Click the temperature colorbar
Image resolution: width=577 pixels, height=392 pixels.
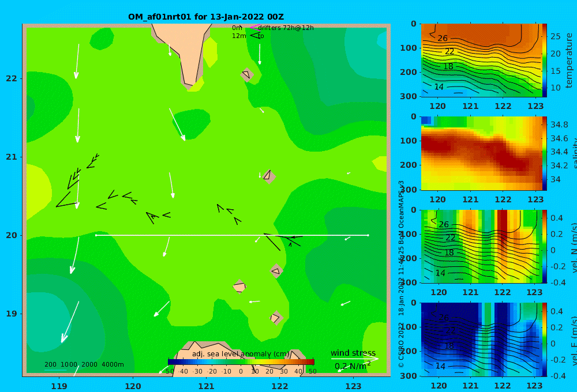[x=545, y=61]
